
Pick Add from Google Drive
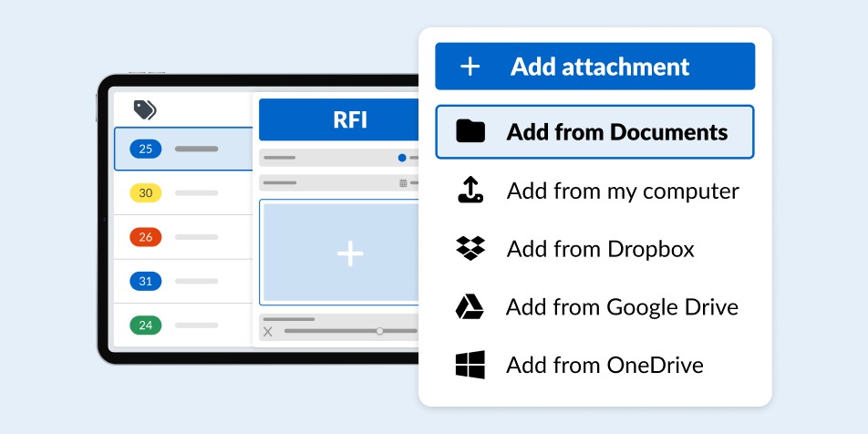(x=621, y=307)
